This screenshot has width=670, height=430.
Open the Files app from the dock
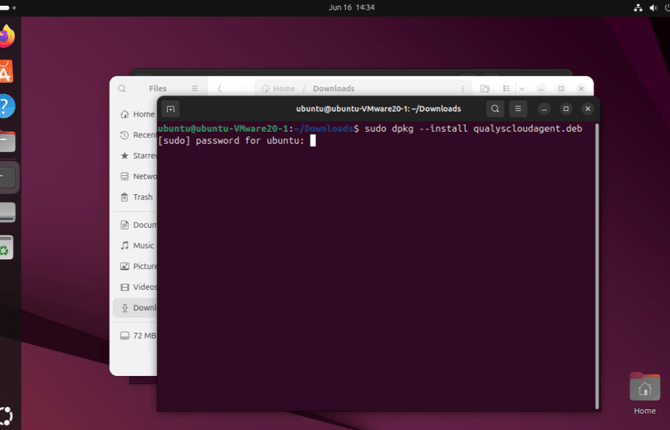[x=7, y=141]
